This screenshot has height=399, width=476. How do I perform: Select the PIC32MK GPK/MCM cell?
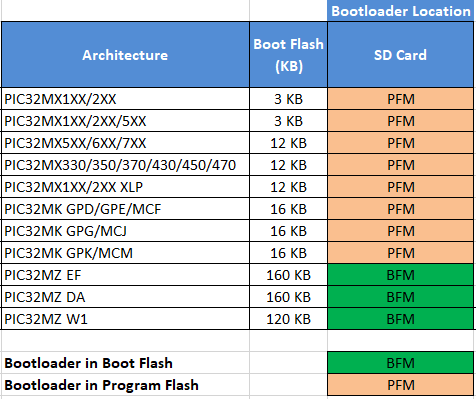click(125, 253)
